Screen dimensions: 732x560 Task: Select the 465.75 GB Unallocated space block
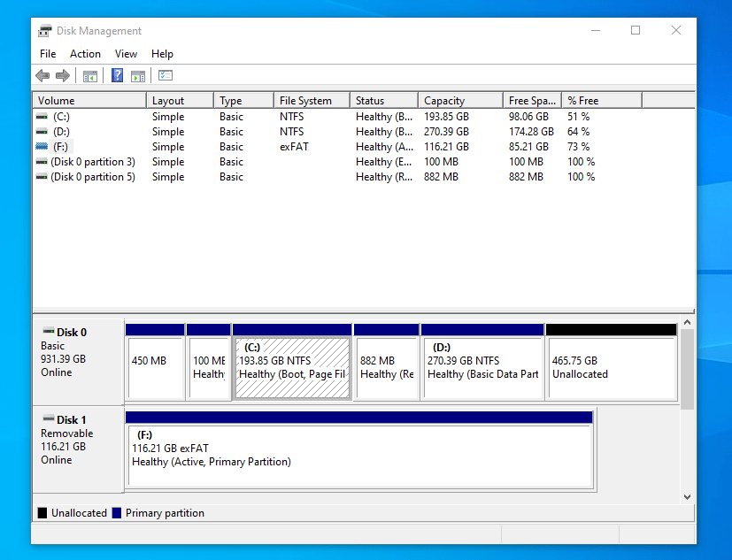coord(611,367)
